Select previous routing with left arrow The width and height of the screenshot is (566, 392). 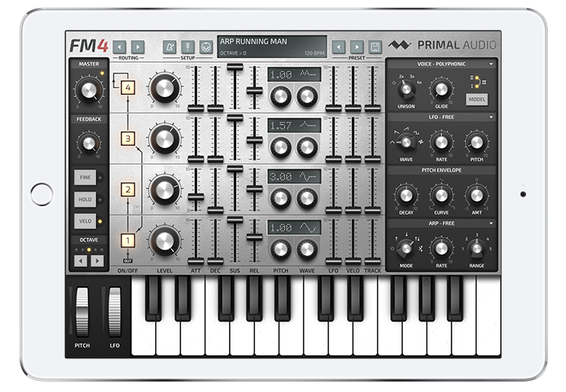(119, 47)
